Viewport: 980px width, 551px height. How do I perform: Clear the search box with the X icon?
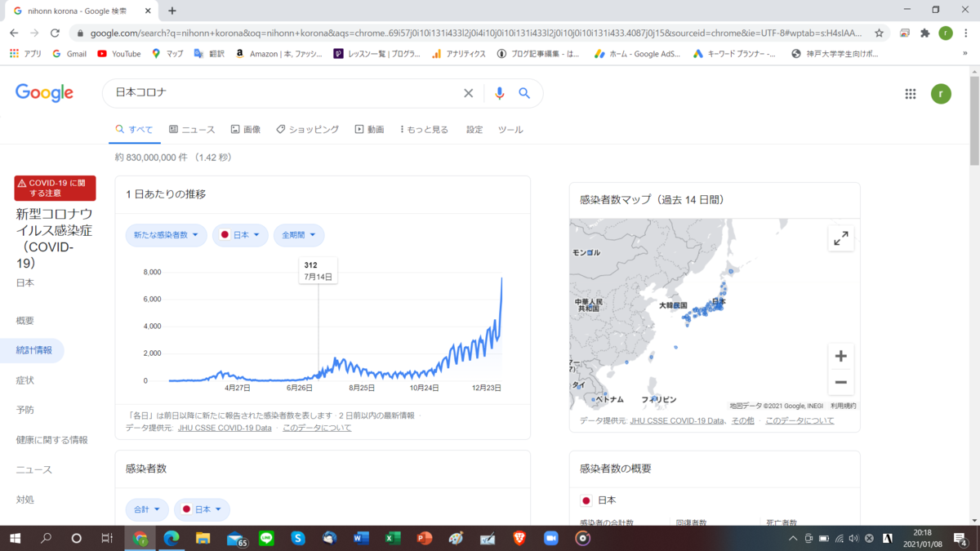468,93
